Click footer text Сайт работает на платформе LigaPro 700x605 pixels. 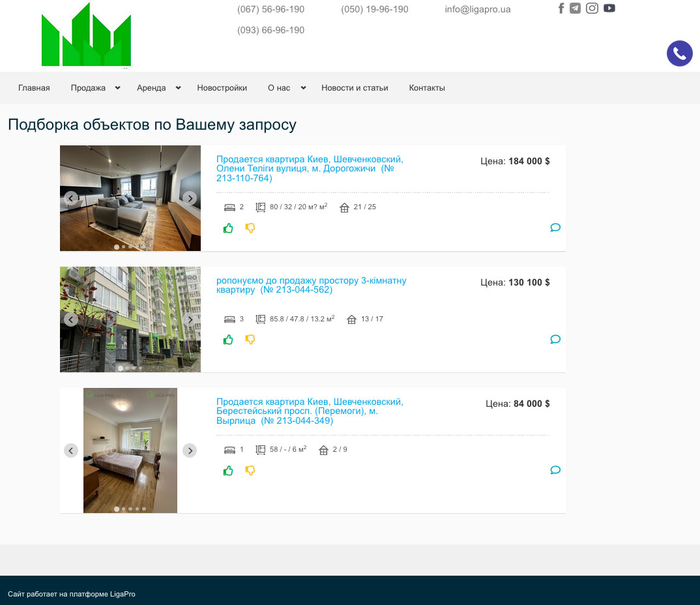tap(72, 594)
